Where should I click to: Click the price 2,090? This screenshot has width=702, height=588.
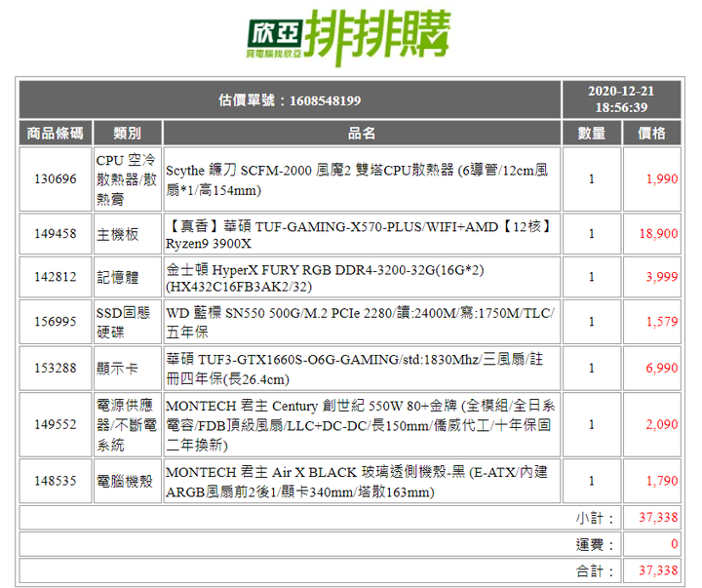click(662, 424)
